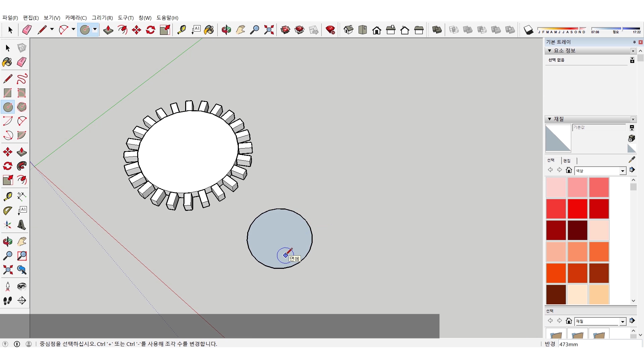Toggle shadows display icon
Image resolution: width=644 pixels, height=362 pixels.
coord(528,30)
